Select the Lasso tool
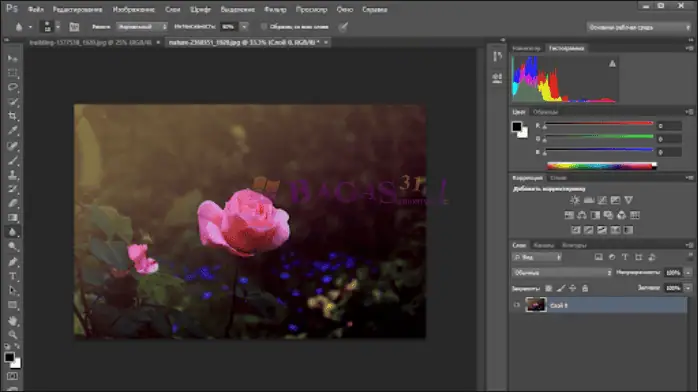 click(x=12, y=87)
